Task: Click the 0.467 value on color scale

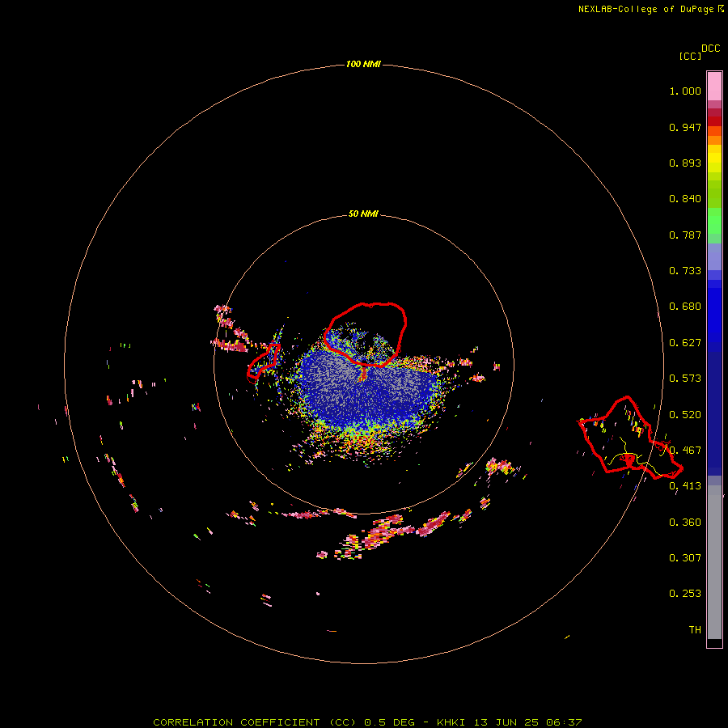Action: tap(685, 451)
